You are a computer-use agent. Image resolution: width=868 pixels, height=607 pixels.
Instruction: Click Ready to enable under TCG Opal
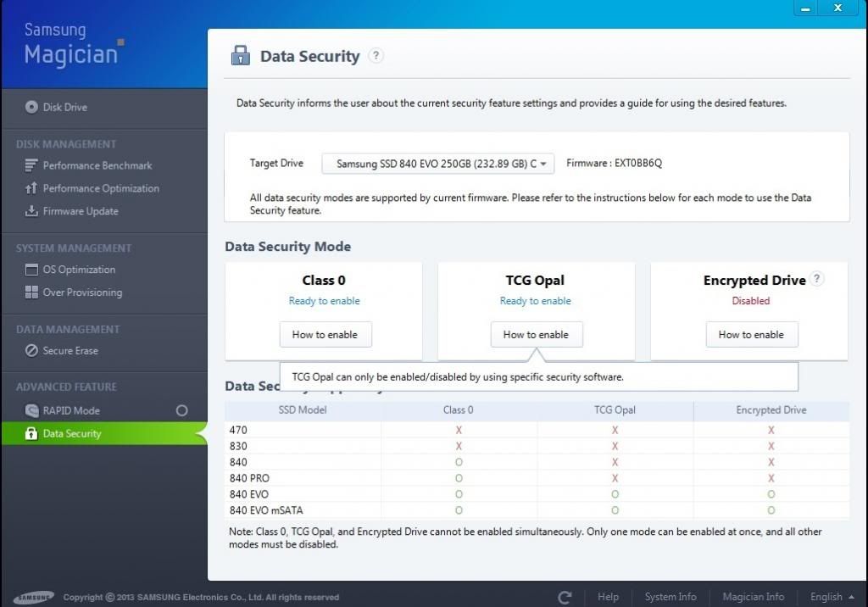[x=536, y=301]
